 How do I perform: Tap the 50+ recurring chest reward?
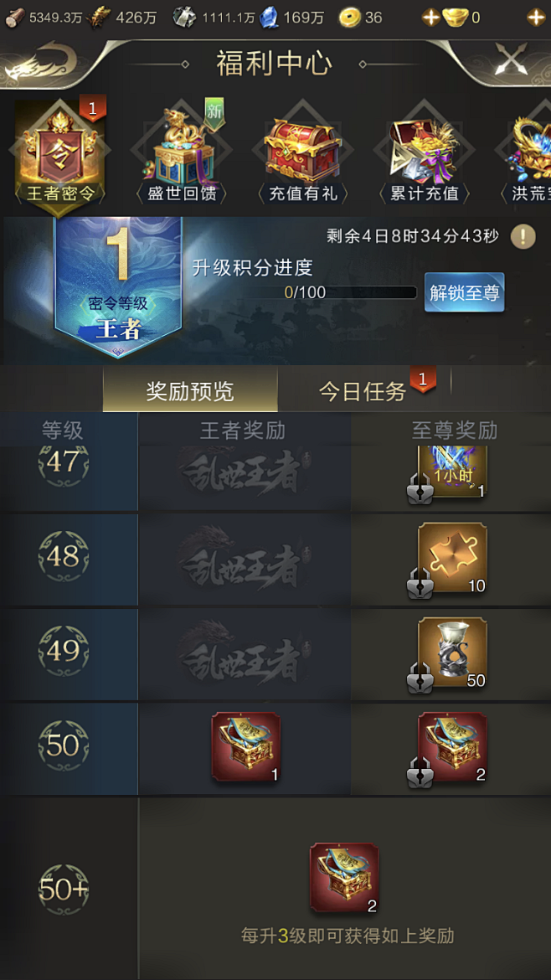(x=344, y=878)
